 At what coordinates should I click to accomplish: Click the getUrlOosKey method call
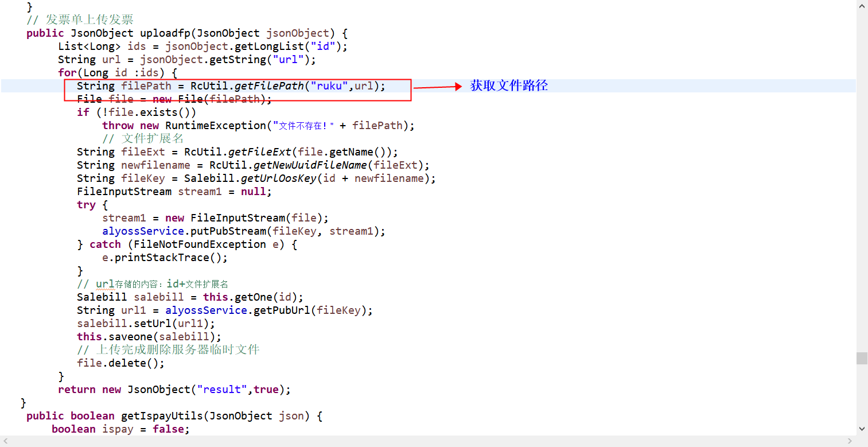pyautogui.click(x=279, y=178)
